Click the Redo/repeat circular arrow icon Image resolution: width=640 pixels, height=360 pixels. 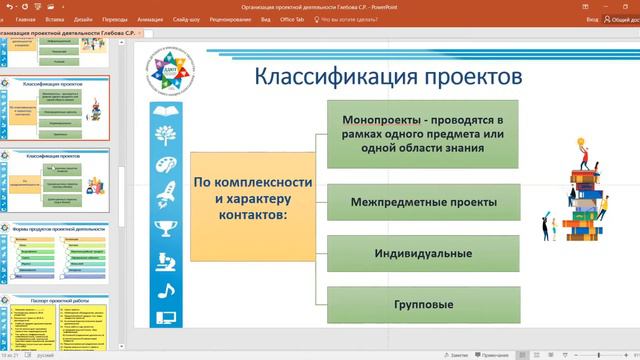(x=24, y=7)
